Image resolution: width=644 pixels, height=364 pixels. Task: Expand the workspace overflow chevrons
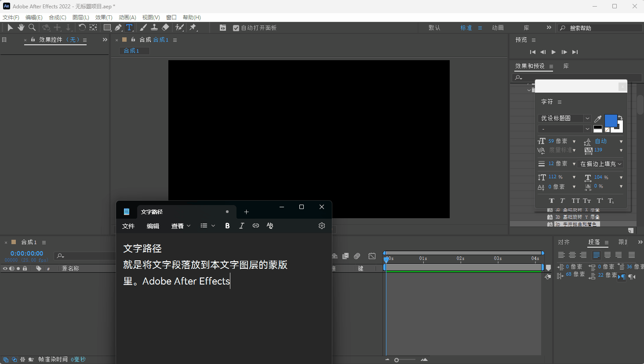point(549,28)
